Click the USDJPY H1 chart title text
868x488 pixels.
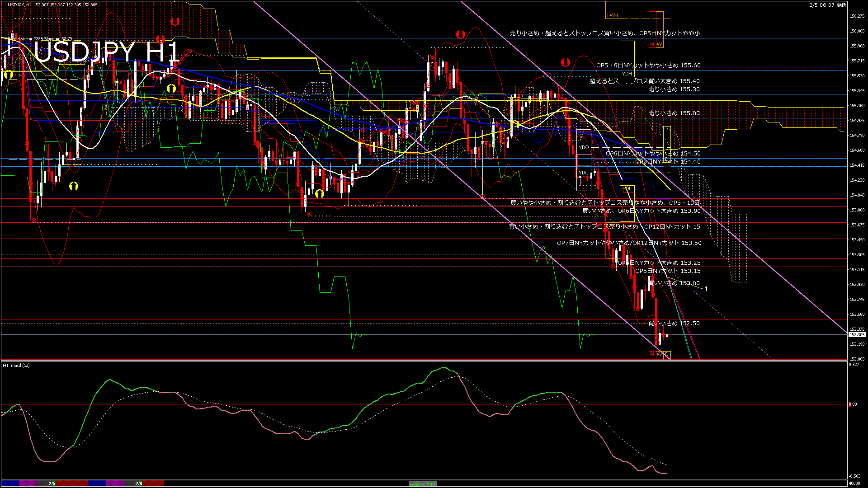click(107, 52)
